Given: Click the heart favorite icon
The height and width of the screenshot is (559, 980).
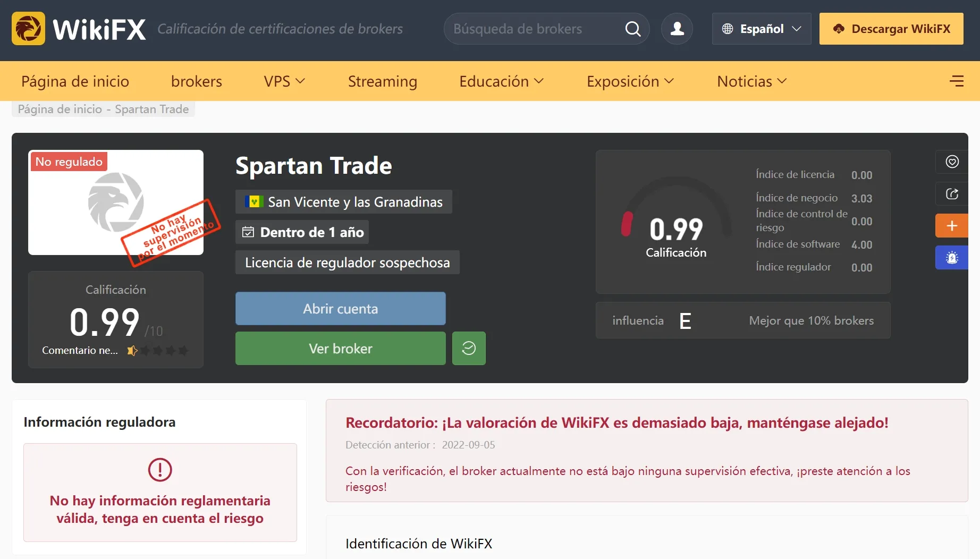Looking at the screenshot, I should [x=952, y=162].
